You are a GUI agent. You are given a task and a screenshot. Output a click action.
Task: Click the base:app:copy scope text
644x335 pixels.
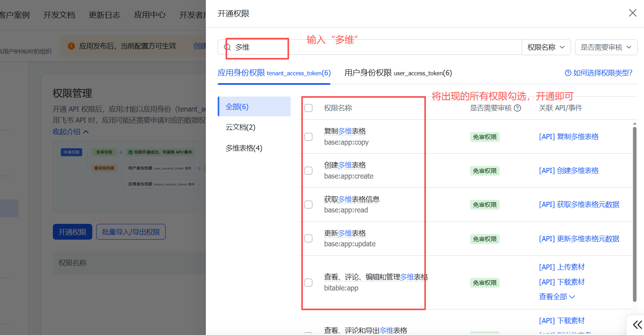point(346,142)
